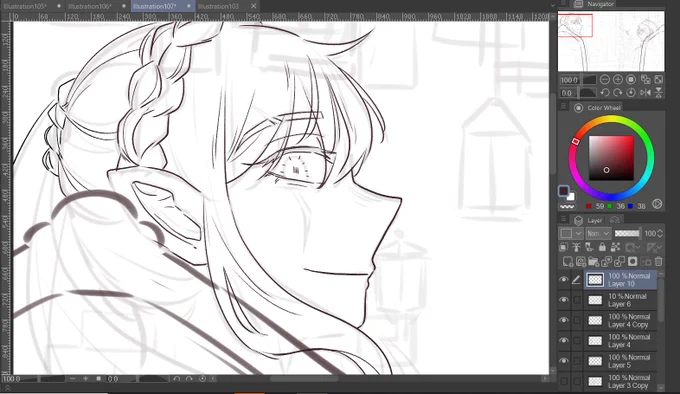Image resolution: width=680 pixels, height=394 pixels.
Task: Open the canvas tab list chevron
Action: click(x=552, y=5)
